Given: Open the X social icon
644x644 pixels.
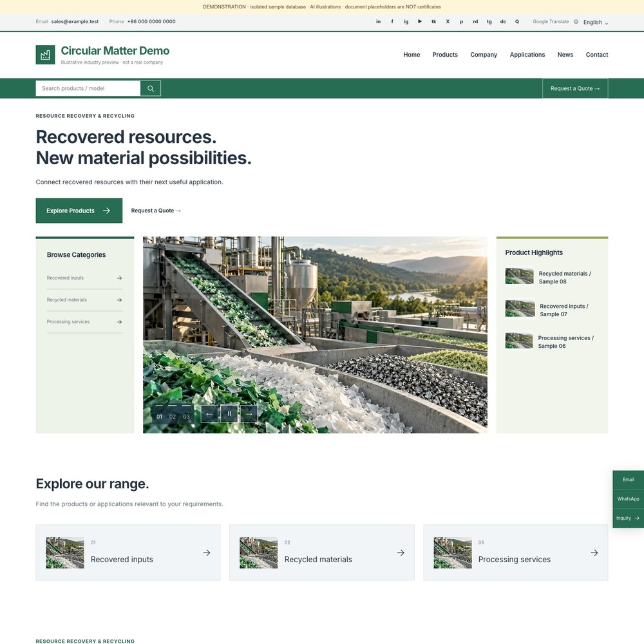Looking at the screenshot, I should 448,22.
